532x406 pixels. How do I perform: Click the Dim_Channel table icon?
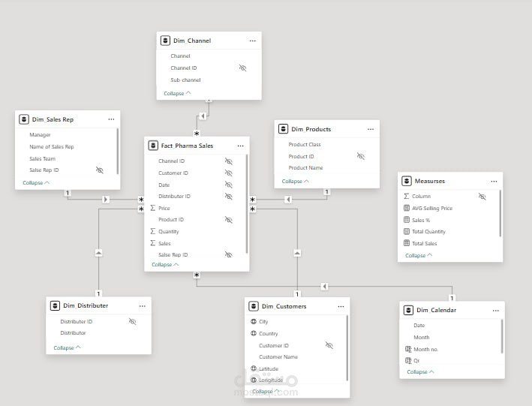(x=165, y=41)
